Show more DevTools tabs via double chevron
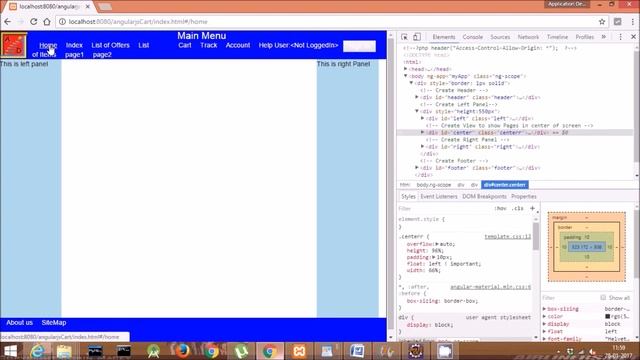This screenshot has height=360, width=640. (604, 37)
